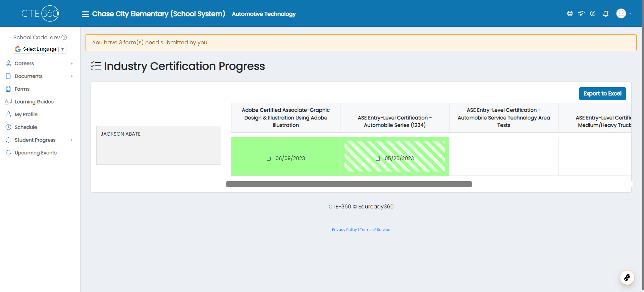
Task: Open document icon beside 06/09/2023
Action: coord(269,158)
